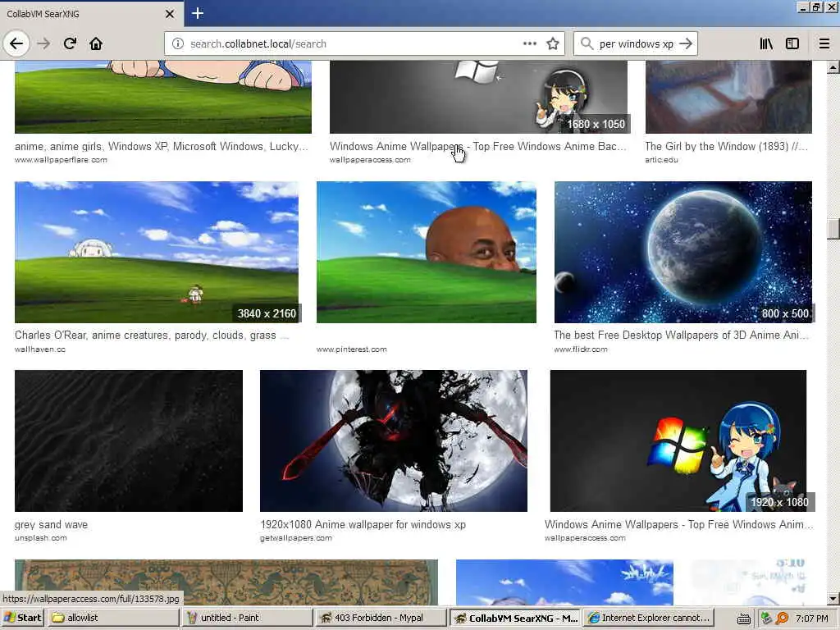Switch to the 403 Forbidden - Mypal window
840x630 pixels.
point(380,618)
